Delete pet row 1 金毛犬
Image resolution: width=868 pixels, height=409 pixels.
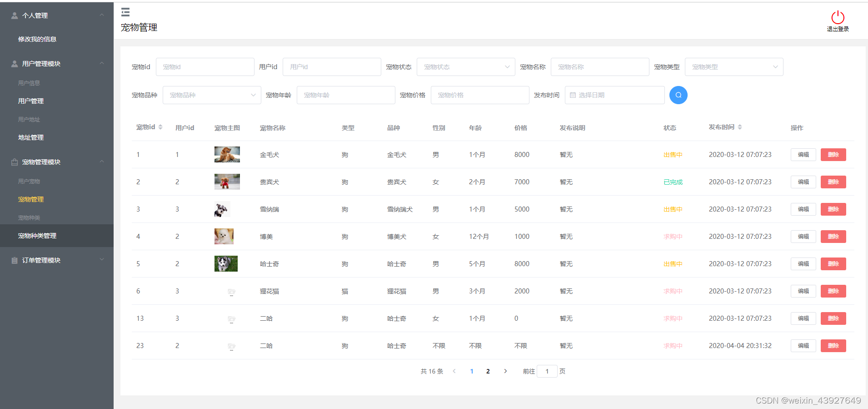coord(833,155)
